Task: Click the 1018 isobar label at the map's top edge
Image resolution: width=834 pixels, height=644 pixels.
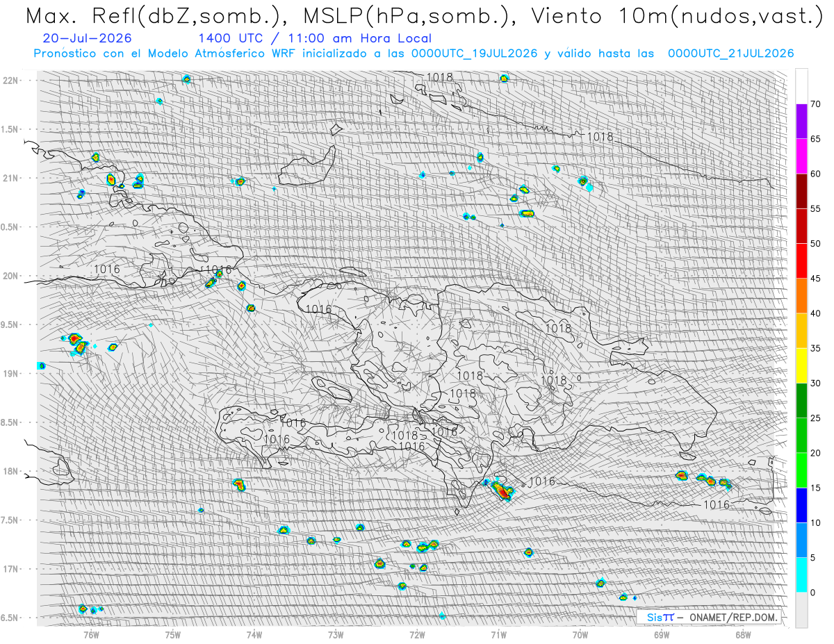Action: click(x=440, y=77)
